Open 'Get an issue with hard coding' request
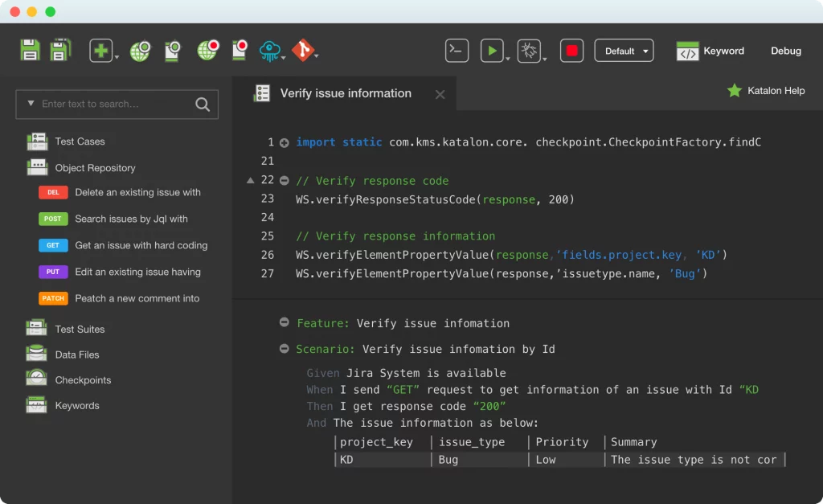The image size is (823, 504). pos(141,245)
